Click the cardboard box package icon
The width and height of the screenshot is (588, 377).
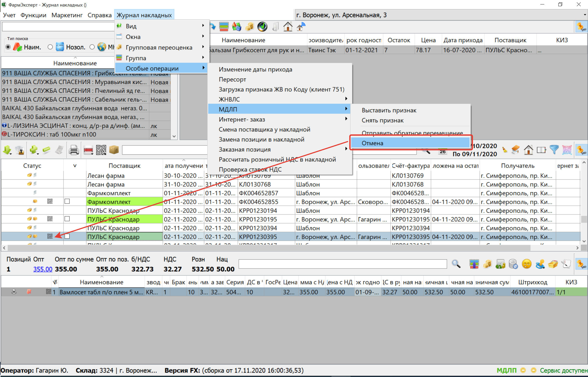pos(114,150)
